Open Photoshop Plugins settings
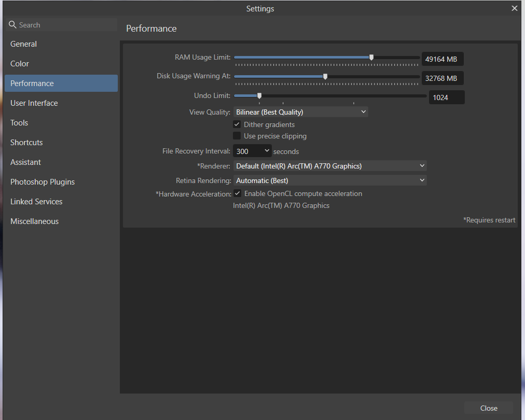The height and width of the screenshot is (420, 525). click(x=43, y=182)
